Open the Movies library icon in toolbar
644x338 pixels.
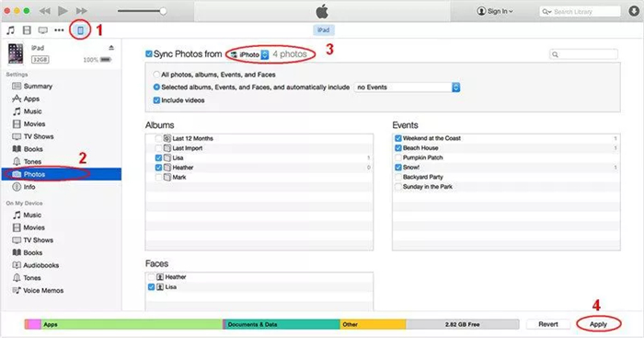click(x=27, y=30)
